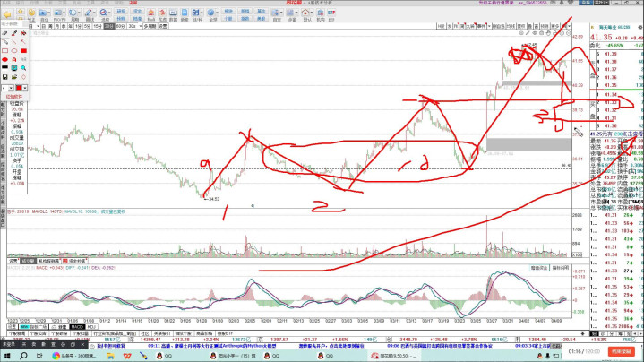Expand the dropdown arrow beside the red house icon
The height and width of the screenshot is (362, 644).
pyautogui.click(x=312, y=13)
